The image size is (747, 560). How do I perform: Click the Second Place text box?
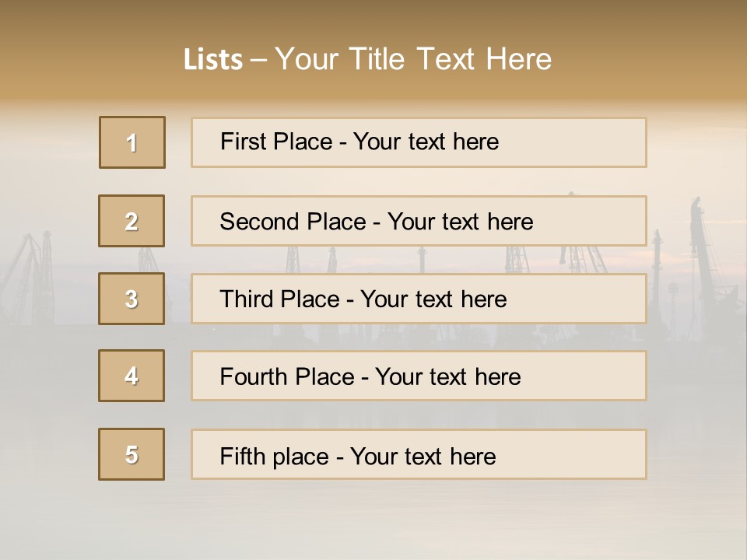pos(419,221)
